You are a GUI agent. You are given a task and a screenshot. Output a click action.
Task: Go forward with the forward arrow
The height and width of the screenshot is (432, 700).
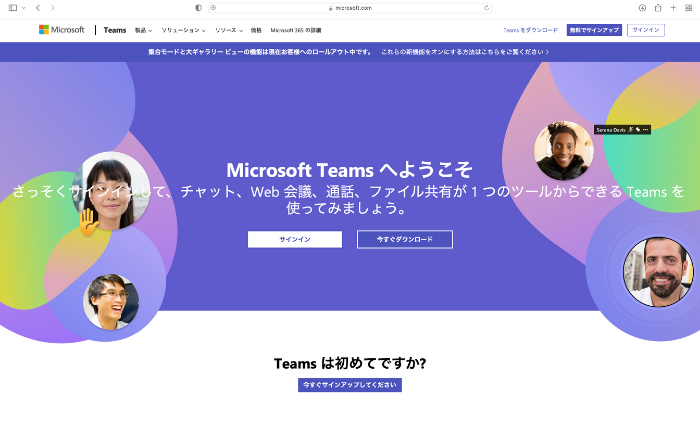click(52, 8)
